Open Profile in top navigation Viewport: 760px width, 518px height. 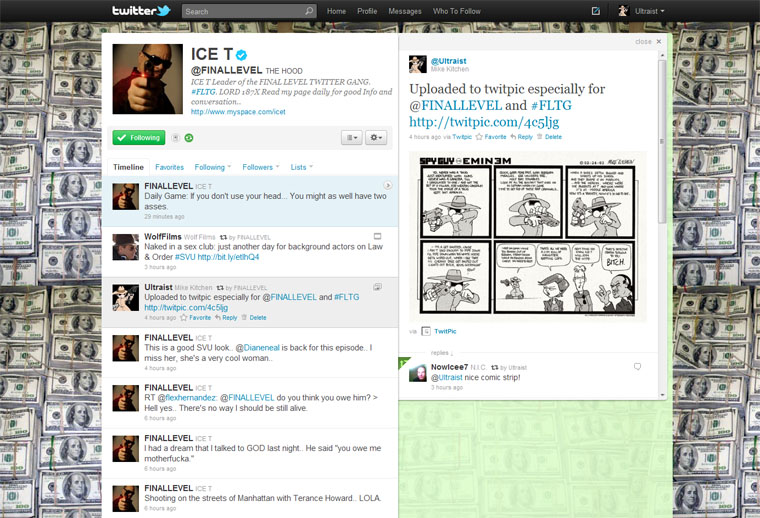click(x=367, y=11)
